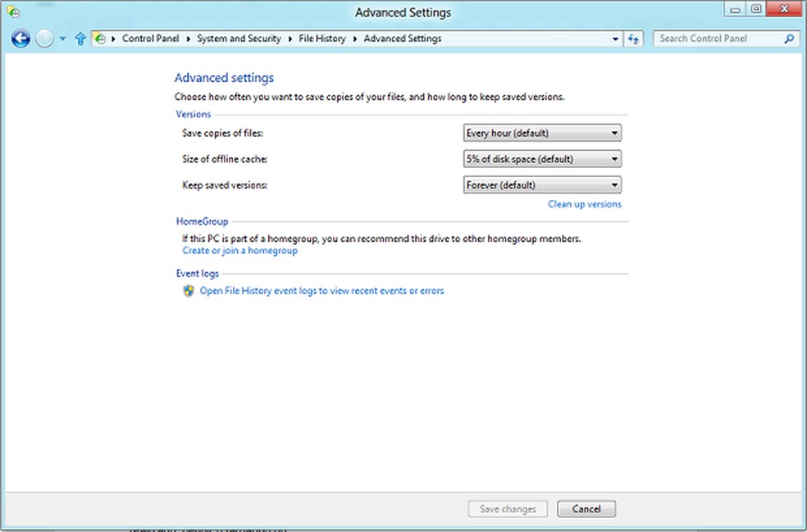Click the Advanced settings heading

click(224, 78)
